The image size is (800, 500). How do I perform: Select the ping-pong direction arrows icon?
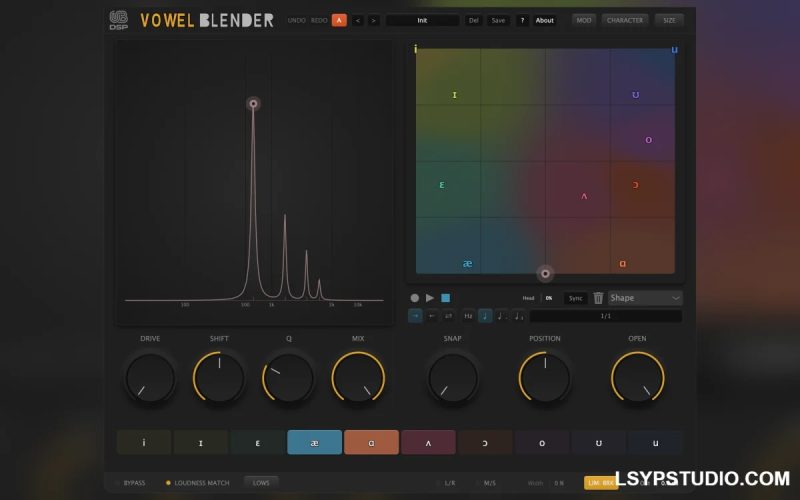pyautogui.click(x=448, y=316)
